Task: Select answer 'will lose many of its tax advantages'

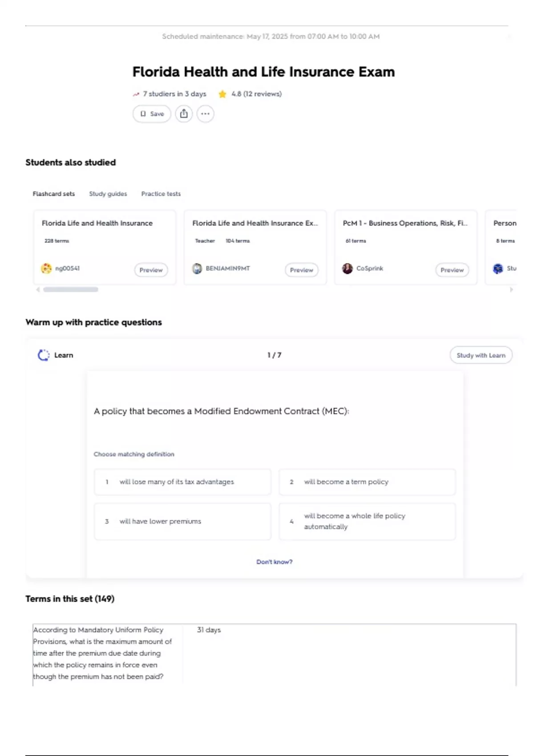Action: click(182, 482)
